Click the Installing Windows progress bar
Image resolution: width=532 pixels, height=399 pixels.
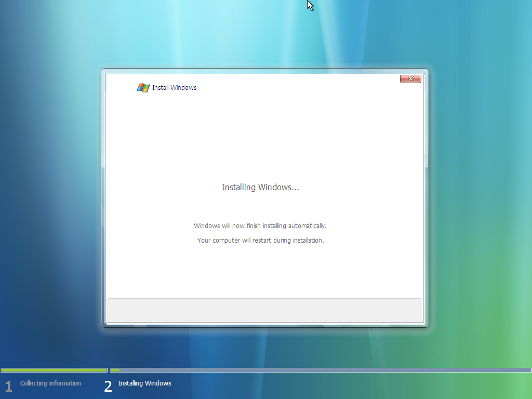click(x=321, y=370)
